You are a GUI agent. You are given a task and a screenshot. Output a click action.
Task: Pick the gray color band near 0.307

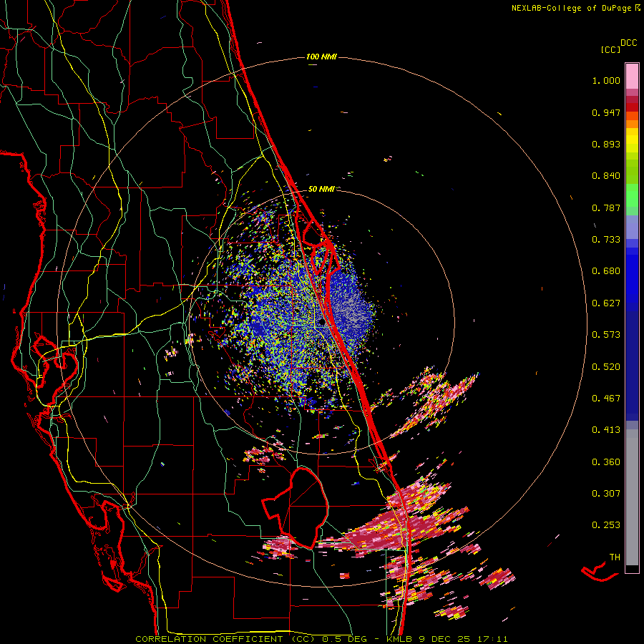[x=632, y=497]
